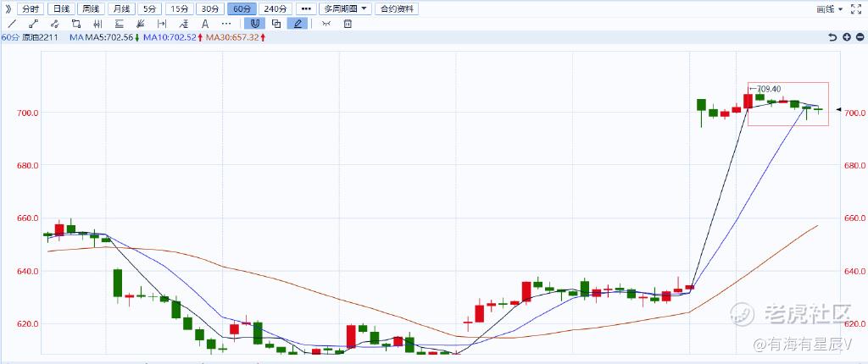Open more periods ellipsis button
The width and height of the screenshot is (868, 364).
point(305,8)
